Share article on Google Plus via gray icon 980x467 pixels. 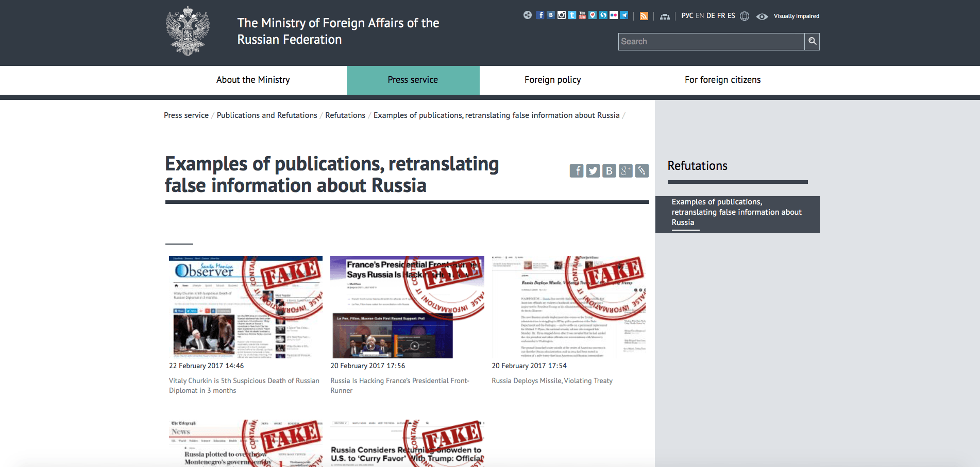[626, 170]
